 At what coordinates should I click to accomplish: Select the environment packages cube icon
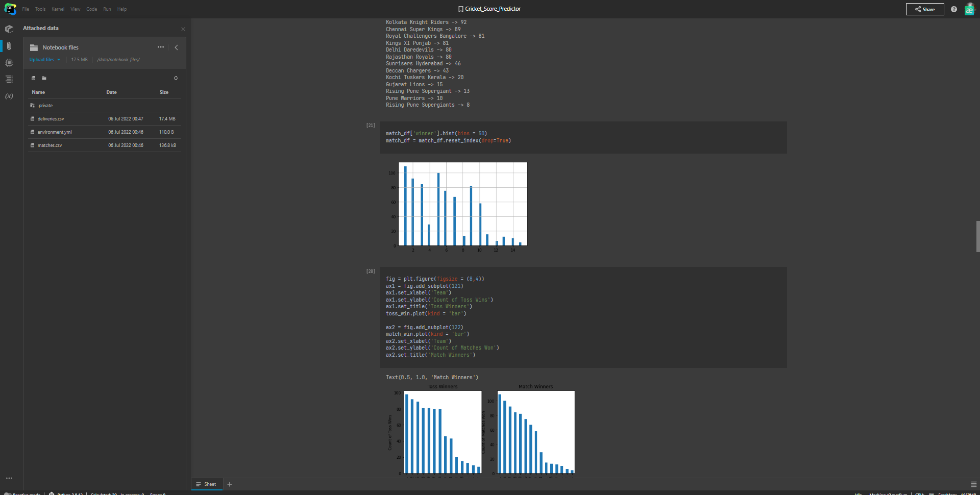coord(9,29)
